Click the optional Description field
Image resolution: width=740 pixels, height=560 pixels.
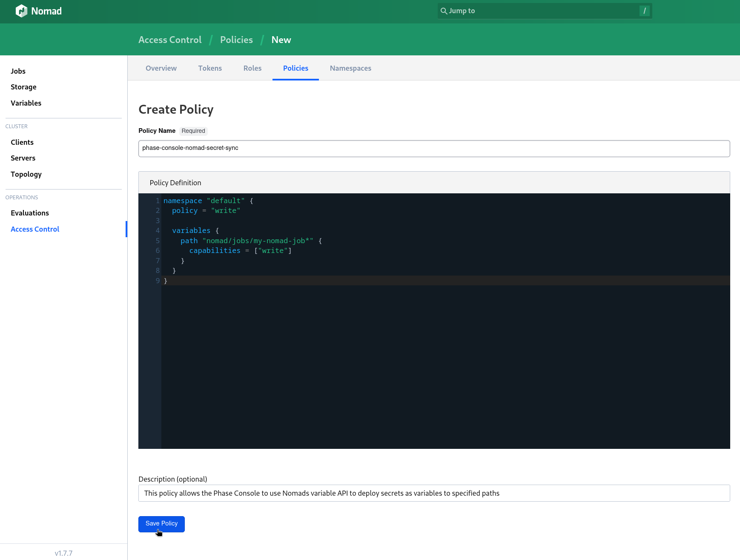[434, 493]
